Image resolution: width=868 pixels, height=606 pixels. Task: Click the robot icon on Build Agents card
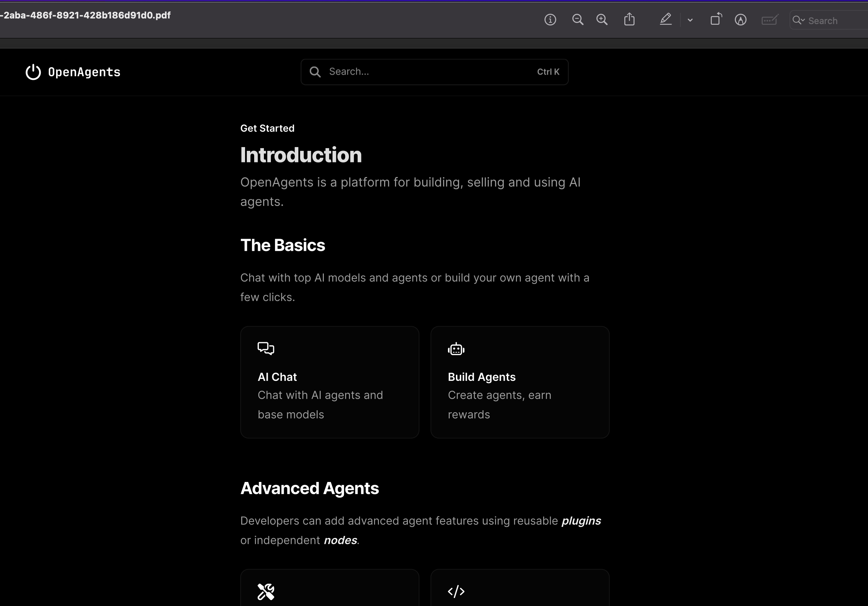pyautogui.click(x=456, y=349)
